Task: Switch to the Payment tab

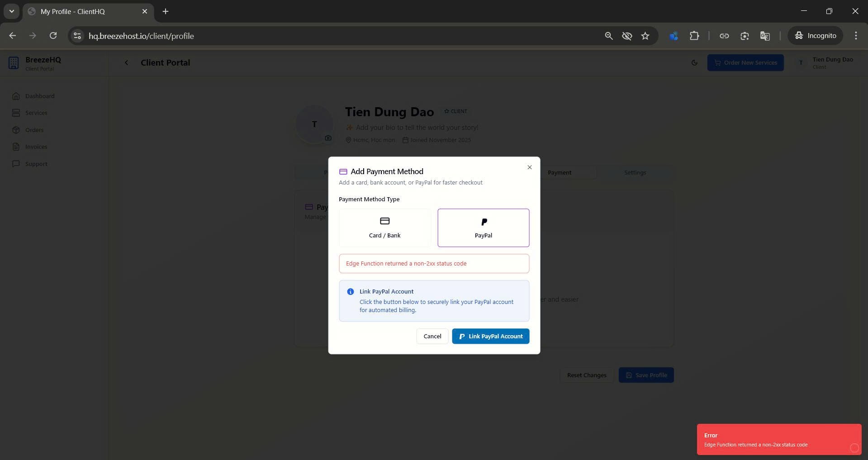Action: click(559, 172)
